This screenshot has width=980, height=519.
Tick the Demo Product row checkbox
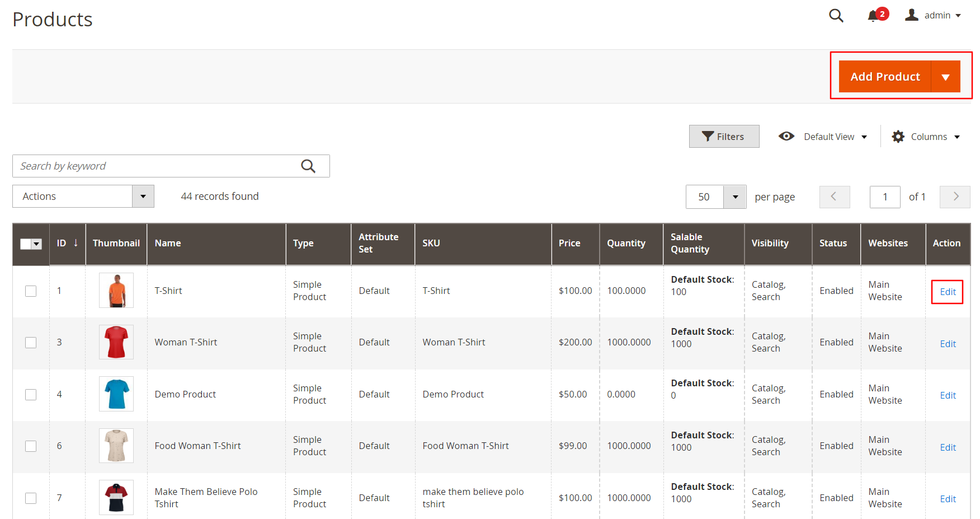point(31,395)
